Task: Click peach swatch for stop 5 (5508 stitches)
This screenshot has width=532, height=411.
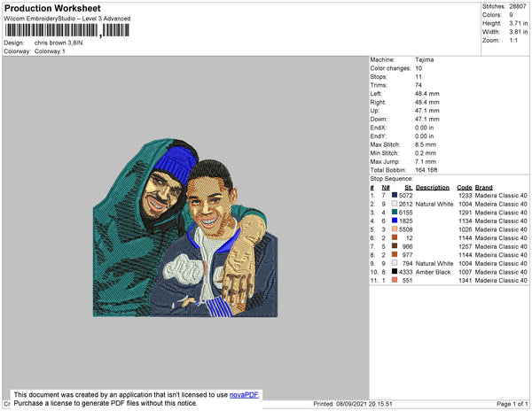Action: 395,229
